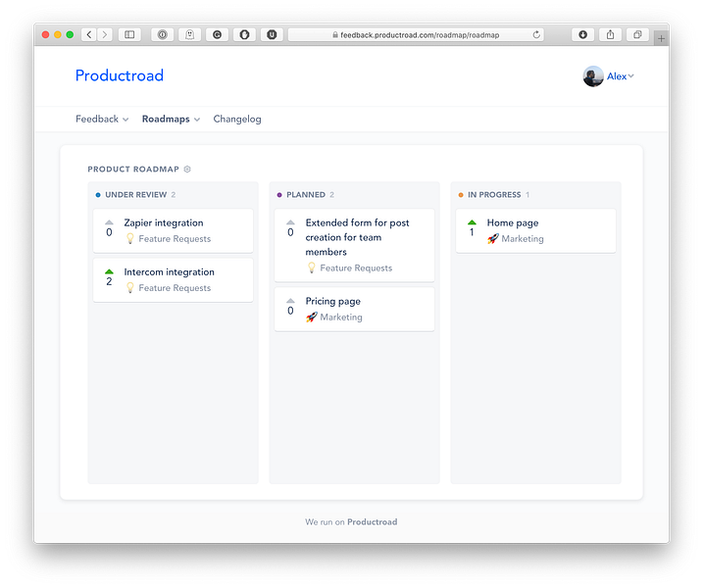
Task: Click the flame-shaped extension icon in toolbar
Action: pos(244,34)
